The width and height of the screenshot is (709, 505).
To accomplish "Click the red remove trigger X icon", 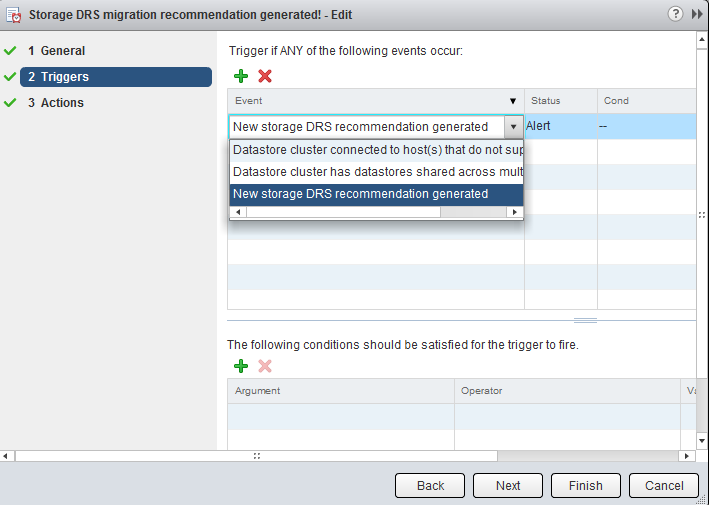I will tap(265, 76).
